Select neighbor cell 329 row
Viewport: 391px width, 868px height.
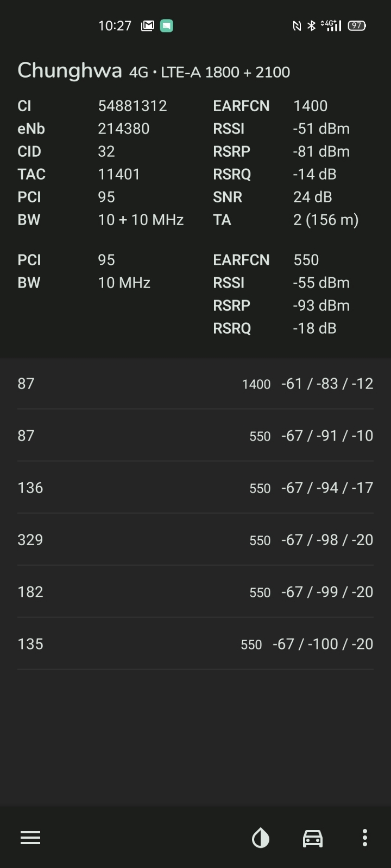[195, 540]
